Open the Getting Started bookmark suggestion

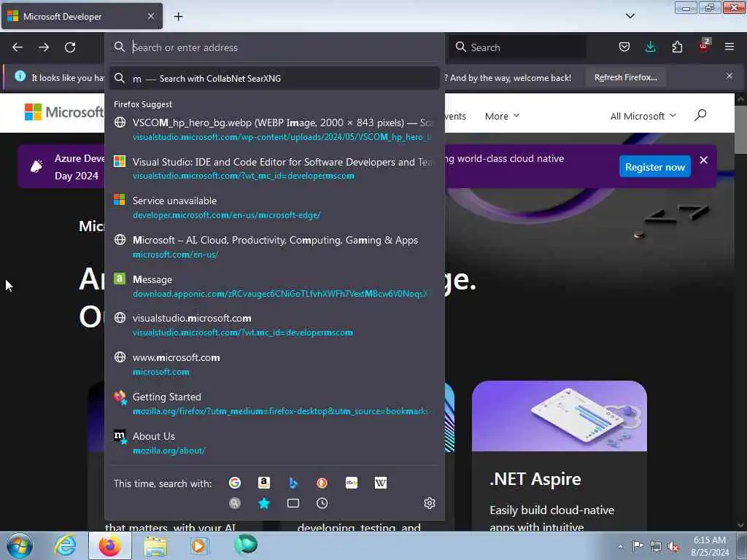[x=275, y=404]
